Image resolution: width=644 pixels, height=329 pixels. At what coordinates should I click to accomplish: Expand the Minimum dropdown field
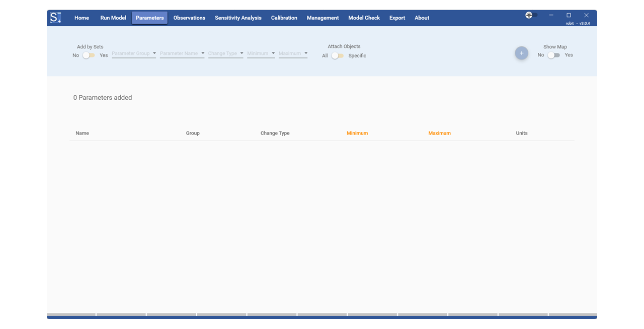click(261, 53)
